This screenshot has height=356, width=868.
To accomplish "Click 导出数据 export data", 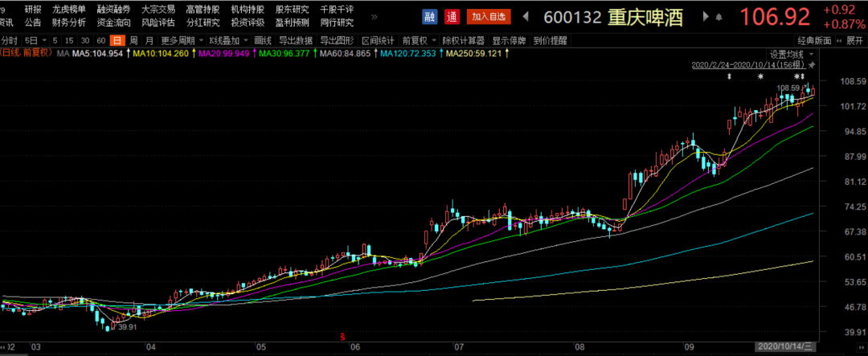I will pos(296,40).
